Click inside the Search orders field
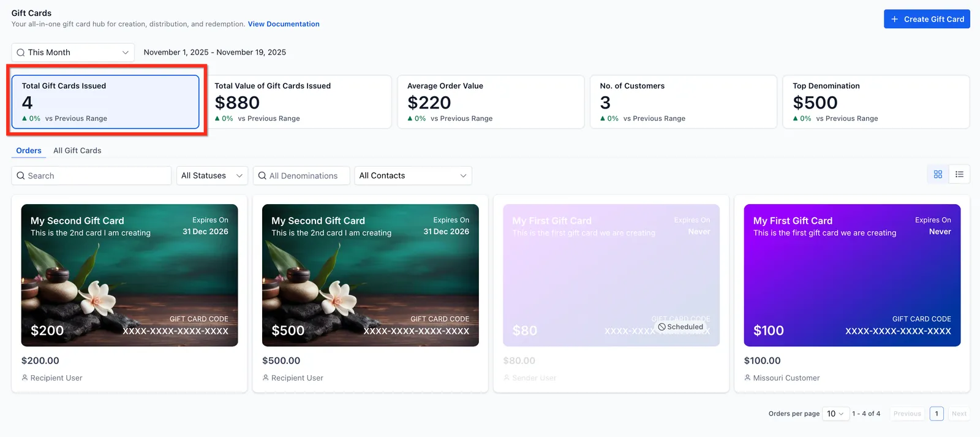 click(91, 176)
